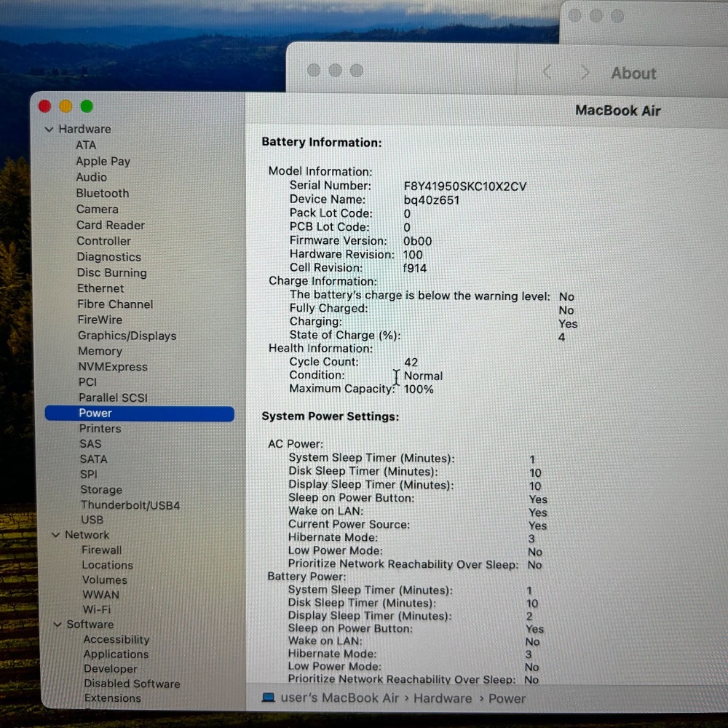Open the Controller hardware item
This screenshot has width=728, height=728.
[x=104, y=241]
